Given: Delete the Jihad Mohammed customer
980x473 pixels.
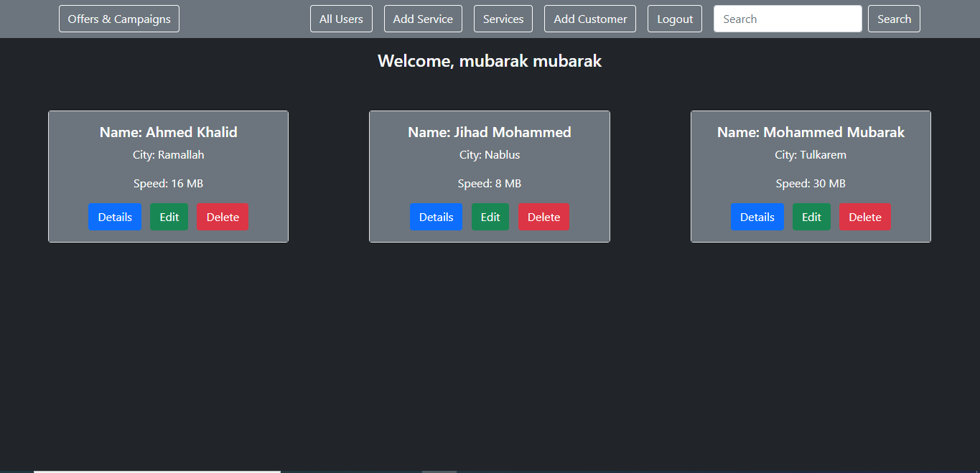Looking at the screenshot, I should (543, 217).
